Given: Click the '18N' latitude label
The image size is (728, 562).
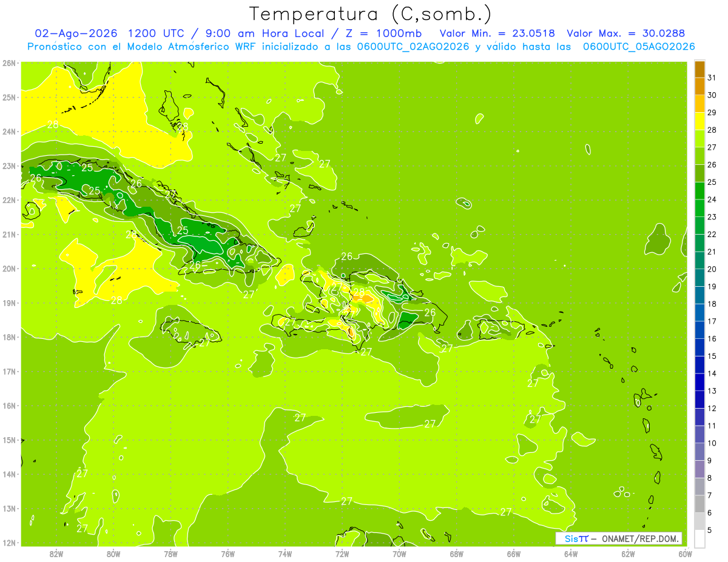Looking at the screenshot, I should click(9, 337).
